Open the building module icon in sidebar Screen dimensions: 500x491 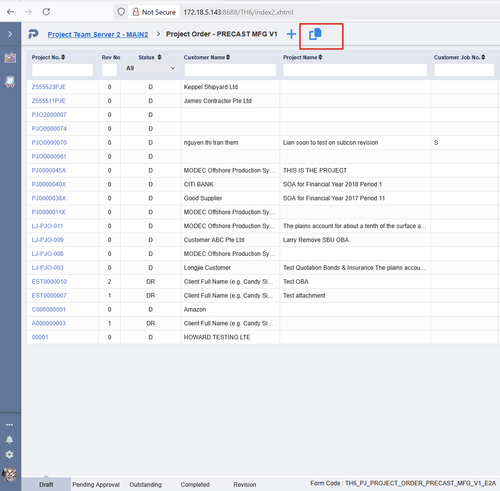click(x=10, y=58)
